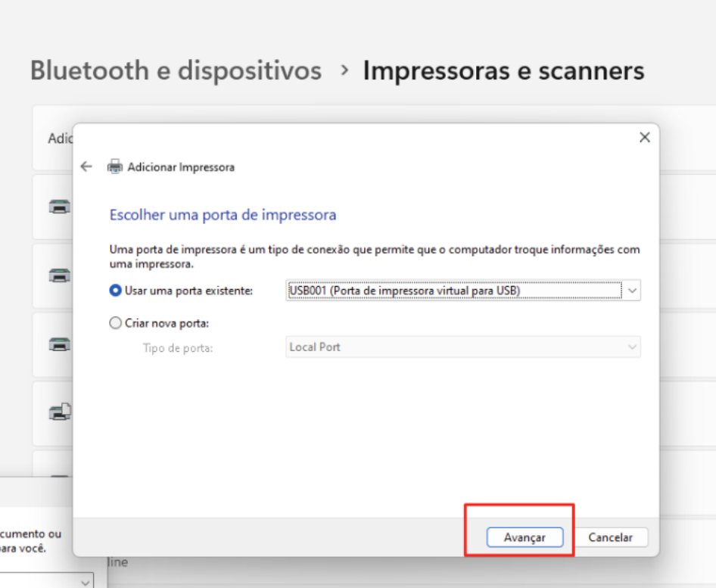Viewport: 716px width, 588px height.
Task: Select the 'Criar nova porta' radio button
Action: tap(116, 323)
